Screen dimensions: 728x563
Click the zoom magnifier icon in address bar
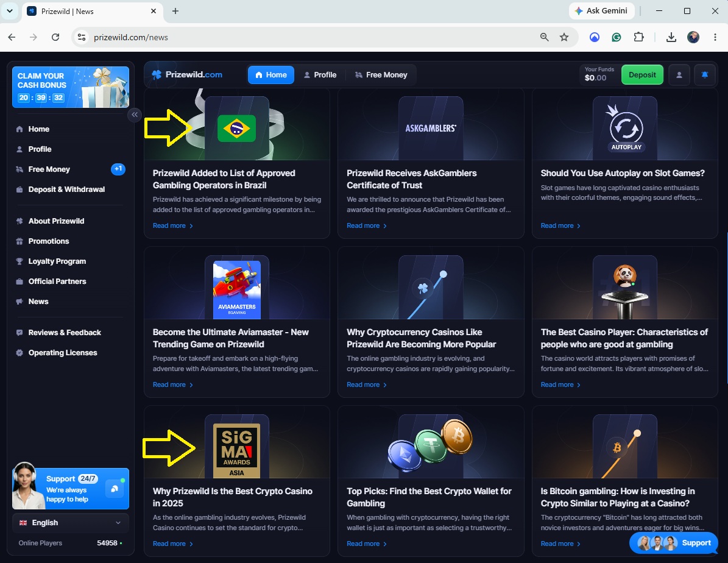(544, 37)
